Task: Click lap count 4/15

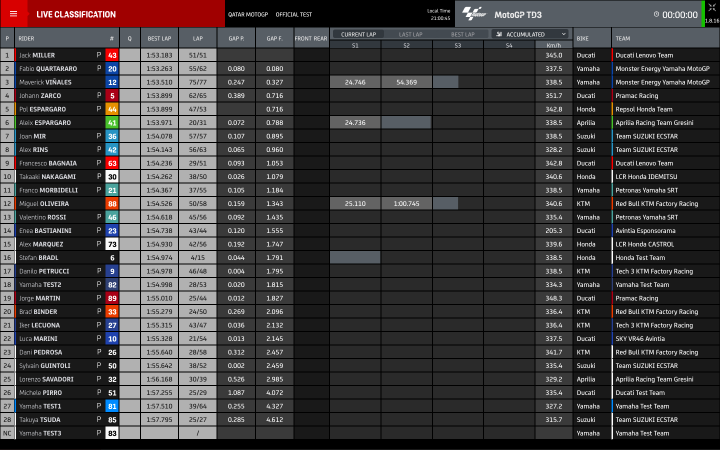Action: click(197, 258)
